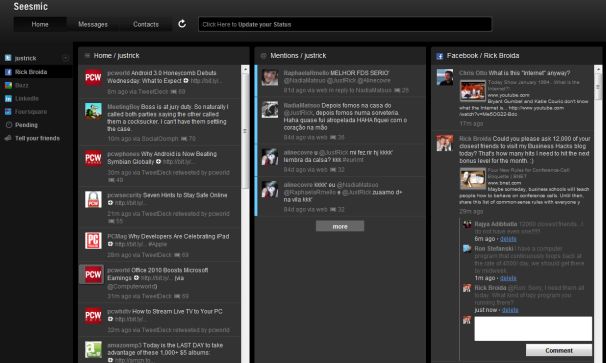Click the refresh icon

coord(182,24)
